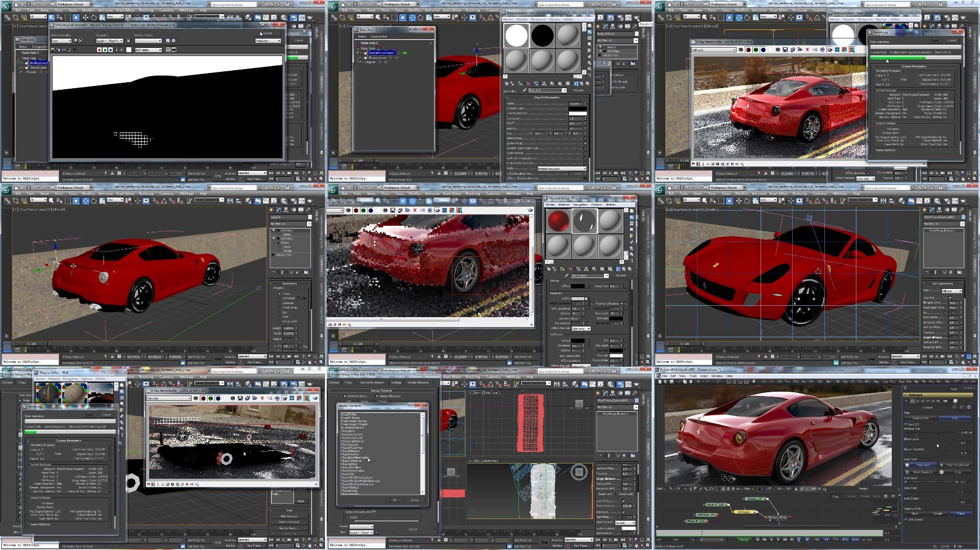This screenshot has width=980, height=550.
Task: Click red X reset icon in AO Material Editor
Action: point(528,84)
